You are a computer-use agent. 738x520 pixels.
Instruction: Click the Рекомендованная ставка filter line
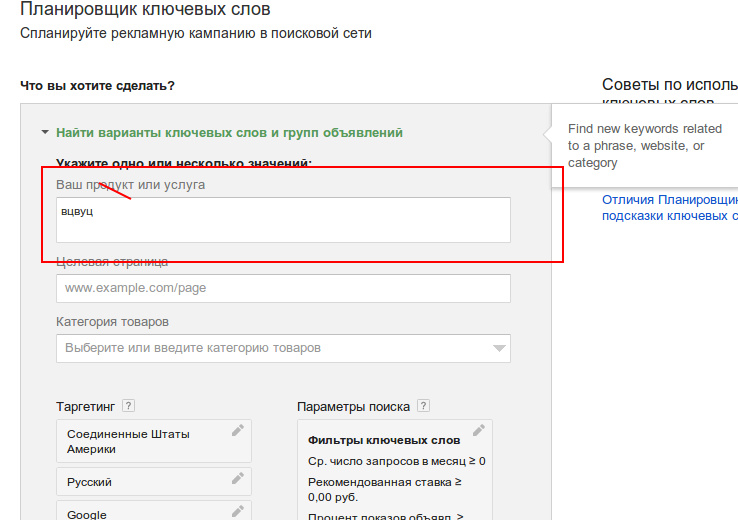[386, 488]
